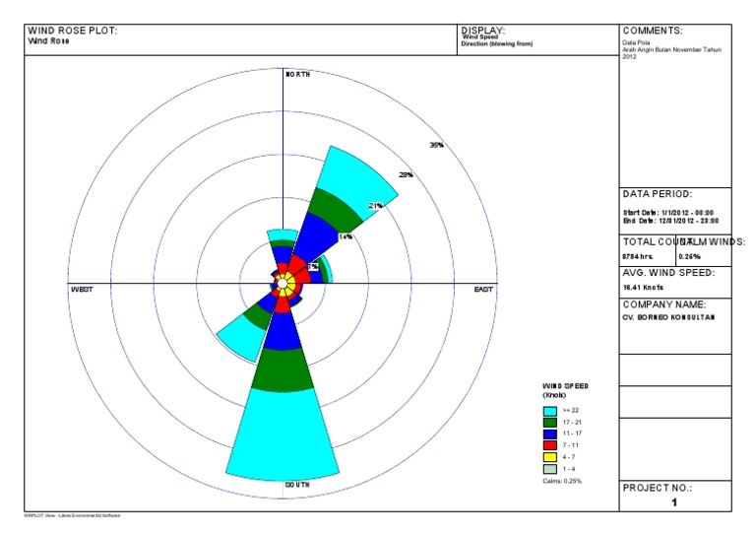Click the DATA PERIOD heading
The height and width of the screenshot is (535, 756).
658,194
